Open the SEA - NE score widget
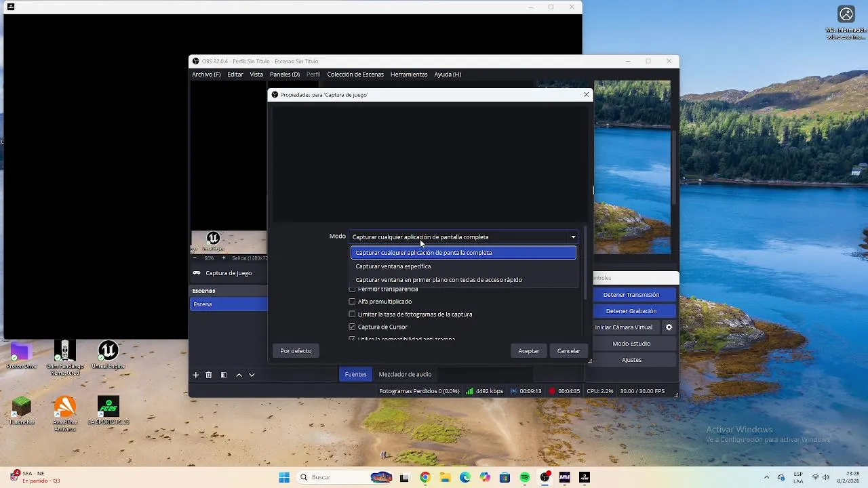The image size is (868, 488). point(35,477)
